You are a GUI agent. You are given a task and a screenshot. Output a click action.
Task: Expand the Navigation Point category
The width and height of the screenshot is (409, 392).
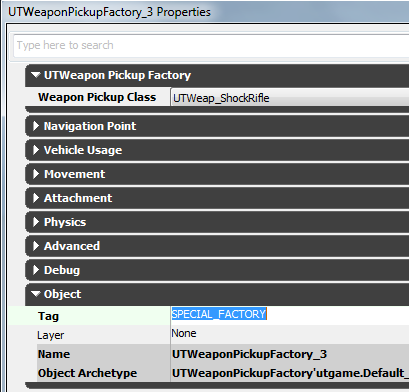pos(36,126)
